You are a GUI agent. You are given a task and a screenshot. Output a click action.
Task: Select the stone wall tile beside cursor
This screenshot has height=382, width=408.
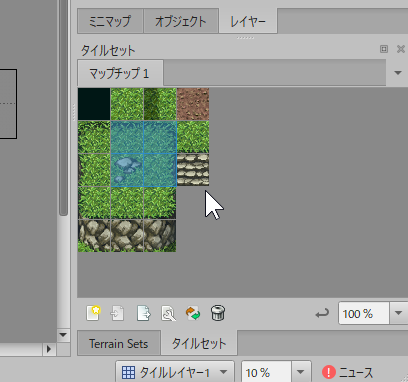pyautogui.click(x=193, y=170)
